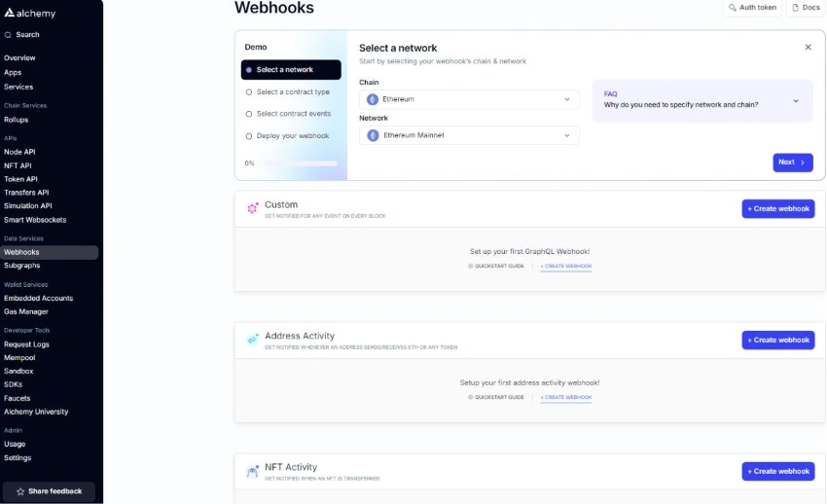
Task: Open Faucets
Action: pos(17,399)
